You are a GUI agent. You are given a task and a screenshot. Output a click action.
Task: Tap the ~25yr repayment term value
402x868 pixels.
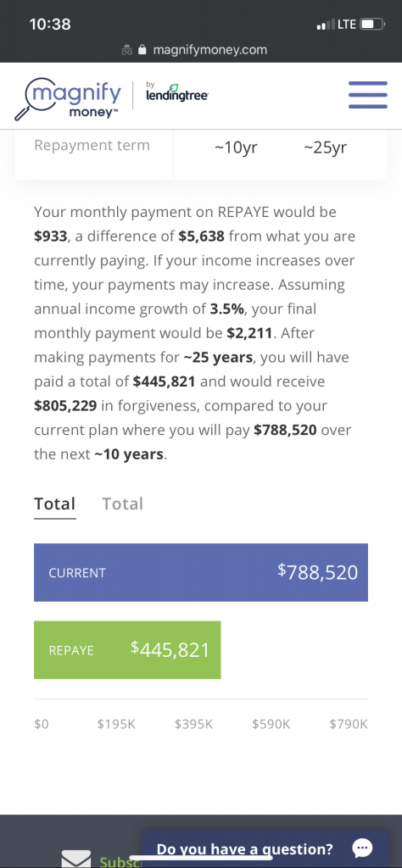point(325,147)
